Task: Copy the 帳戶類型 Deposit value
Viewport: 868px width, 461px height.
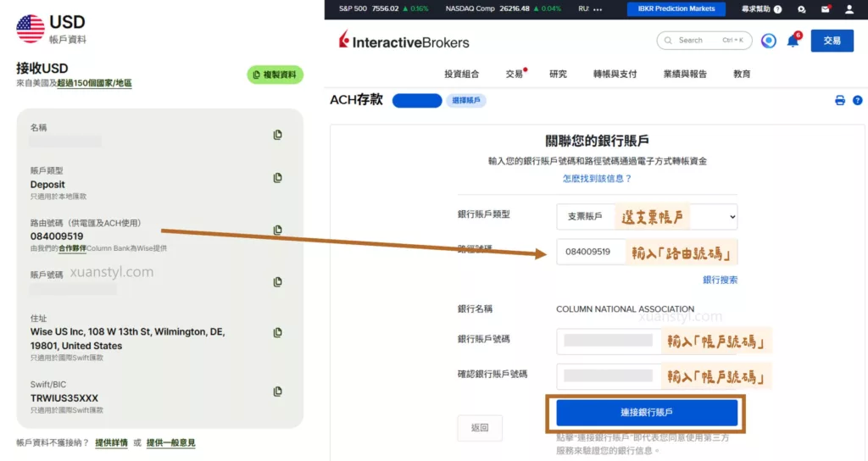Action: click(x=277, y=177)
